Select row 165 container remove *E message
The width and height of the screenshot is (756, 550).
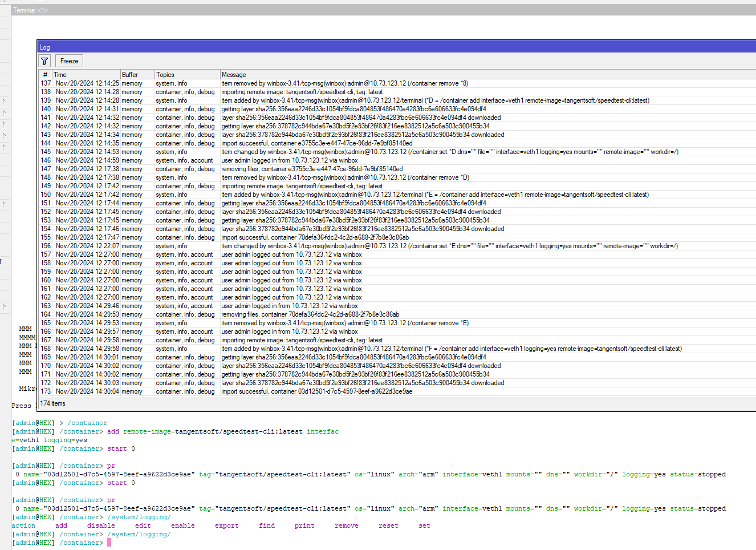tap(397, 323)
